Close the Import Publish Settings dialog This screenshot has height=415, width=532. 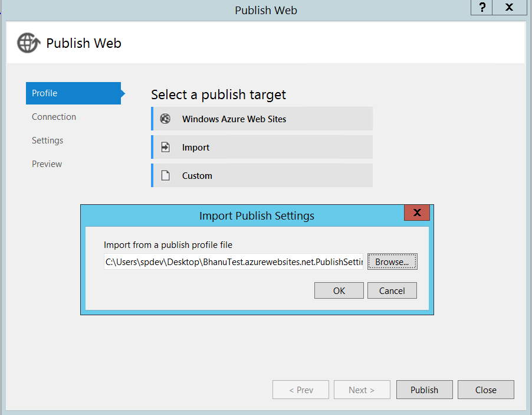[x=417, y=213]
